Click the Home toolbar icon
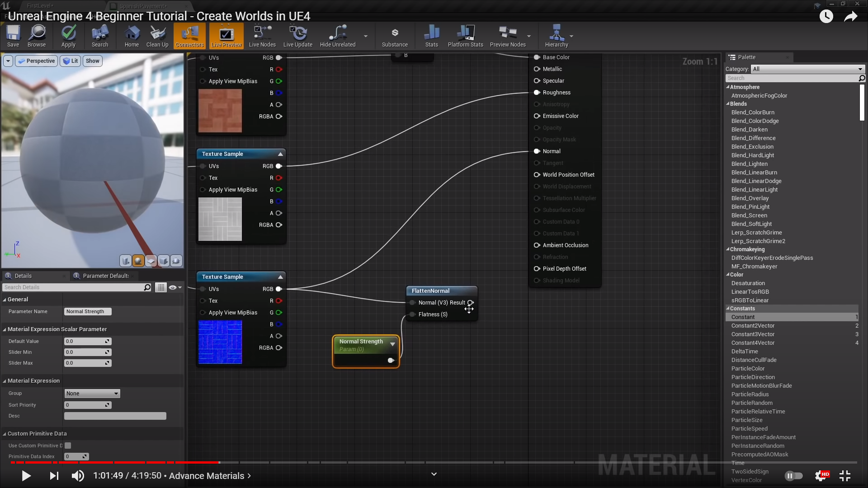Image resolution: width=868 pixels, height=488 pixels. (132, 36)
